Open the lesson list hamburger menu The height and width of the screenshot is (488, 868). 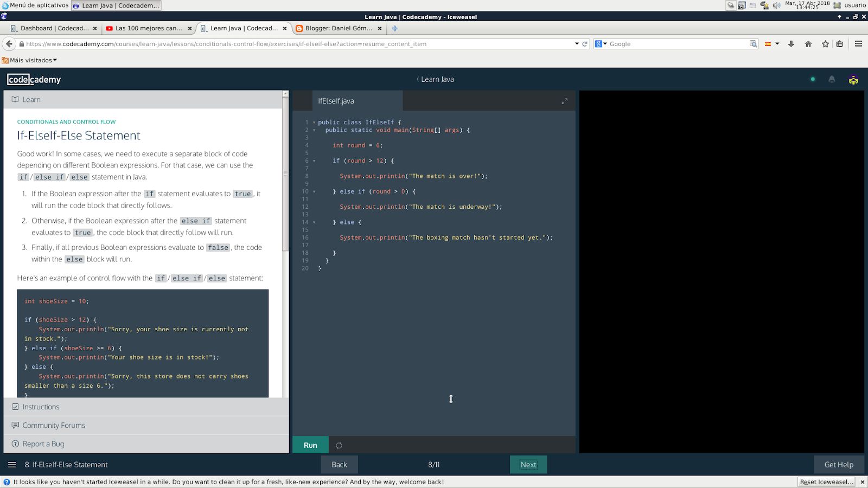[x=11, y=464]
